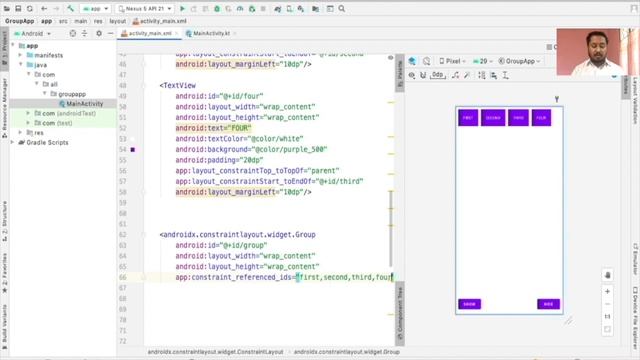Zoom out preview with minus icon
Image resolution: width=640 pixels, height=360 pixels.
pyautogui.click(x=607, y=304)
